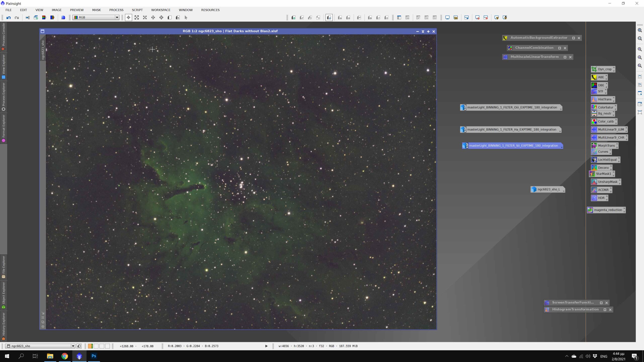Open the HistTrans process icon

click(x=603, y=99)
